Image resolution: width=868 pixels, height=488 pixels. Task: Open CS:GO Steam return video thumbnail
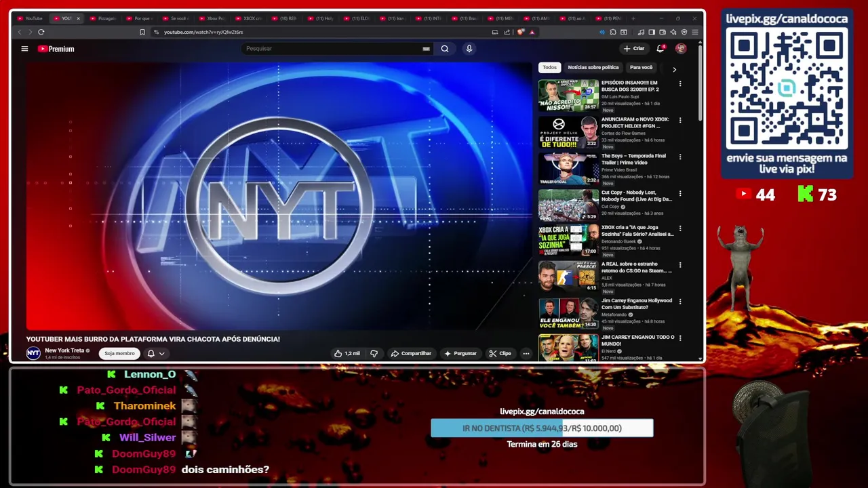568,277
